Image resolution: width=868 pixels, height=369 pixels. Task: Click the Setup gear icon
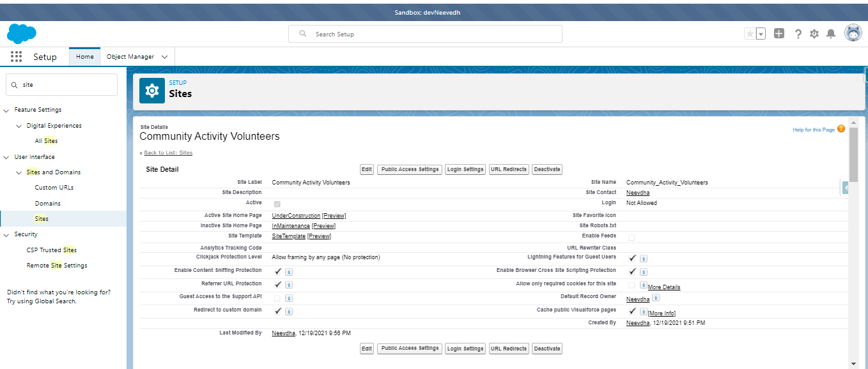(x=814, y=33)
